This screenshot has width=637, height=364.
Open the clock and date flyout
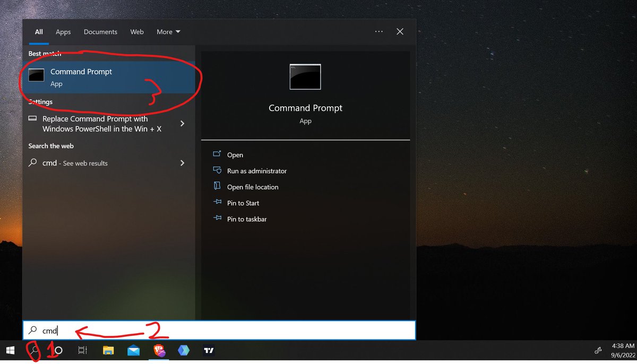[623, 350]
